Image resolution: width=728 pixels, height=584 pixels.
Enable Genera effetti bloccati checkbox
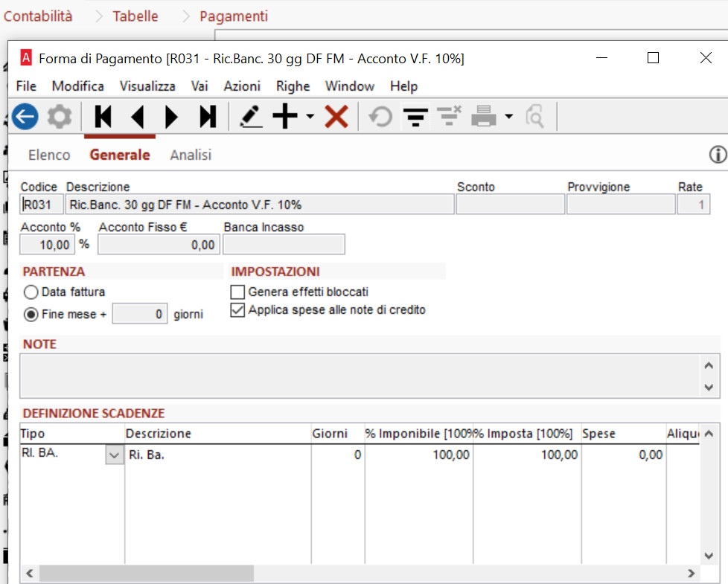coord(237,292)
